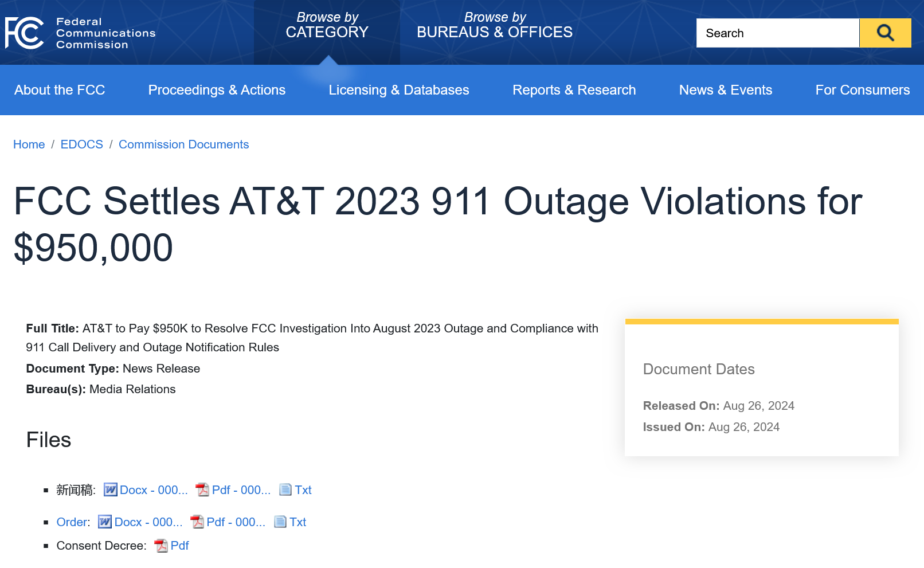Click the PDF icon beside Consent Decree
The image size is (924, 568).
click(161, 546)
